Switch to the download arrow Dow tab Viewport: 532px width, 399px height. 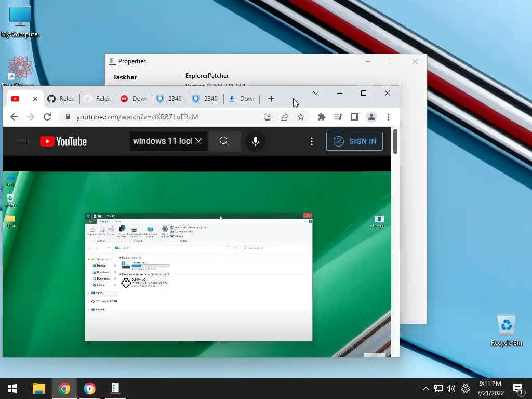coord(242,99)
